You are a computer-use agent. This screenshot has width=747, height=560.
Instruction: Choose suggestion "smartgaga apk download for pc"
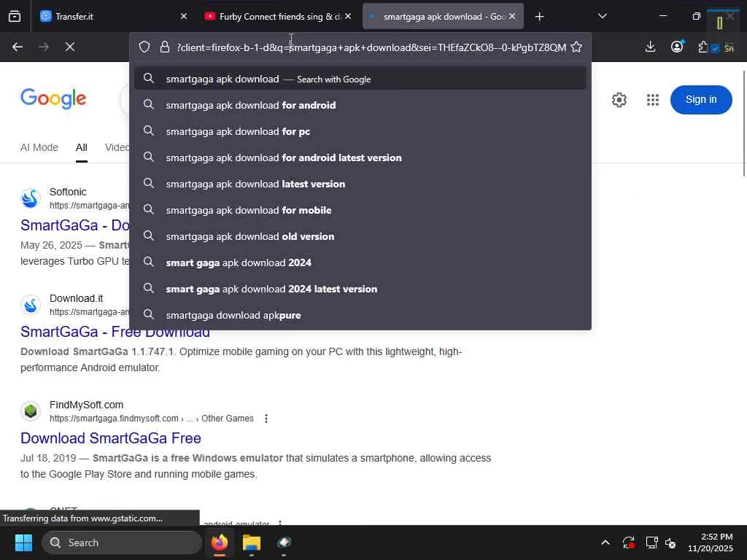360,131
